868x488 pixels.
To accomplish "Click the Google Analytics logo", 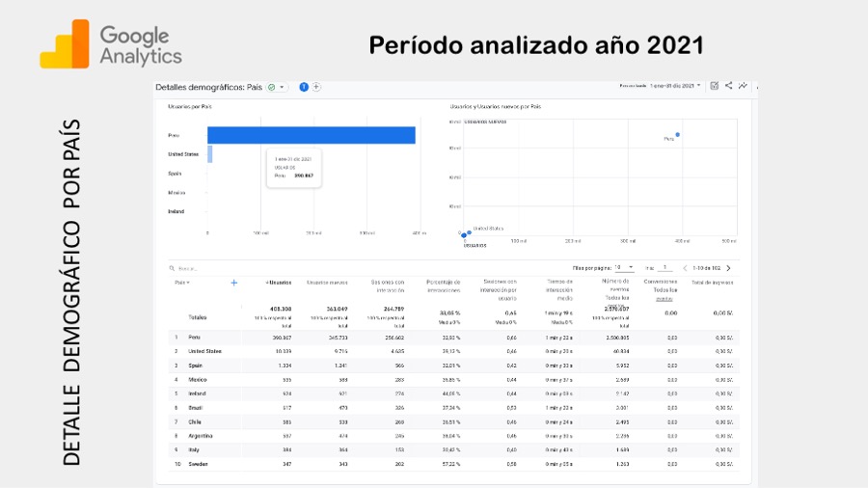I will pos(111,45).
